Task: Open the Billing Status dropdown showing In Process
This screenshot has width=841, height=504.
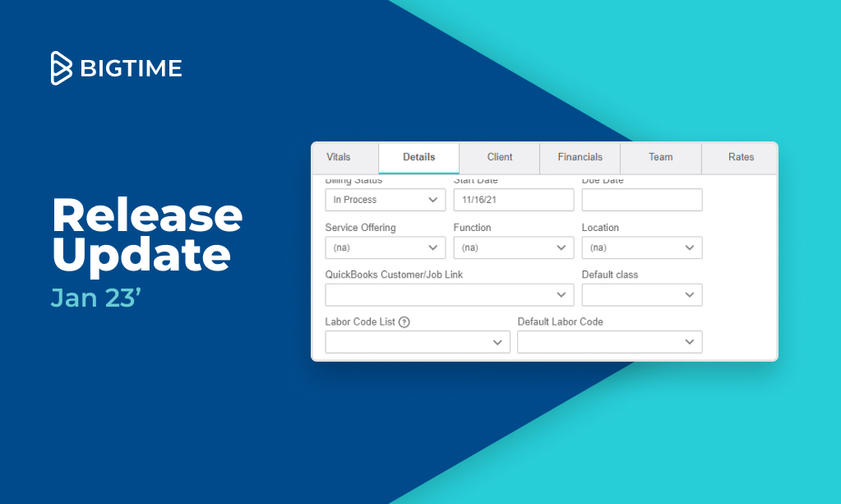Action: pos(385,200)
